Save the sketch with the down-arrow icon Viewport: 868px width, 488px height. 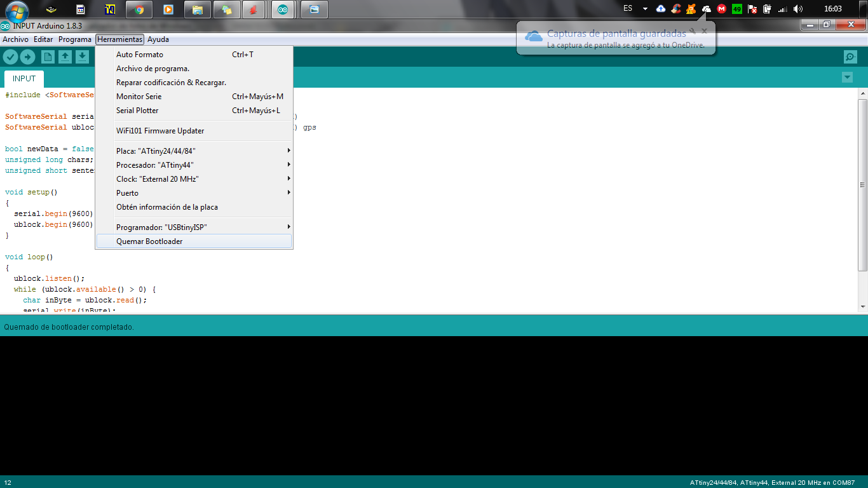pyautogui.click(x=82, y=57)
